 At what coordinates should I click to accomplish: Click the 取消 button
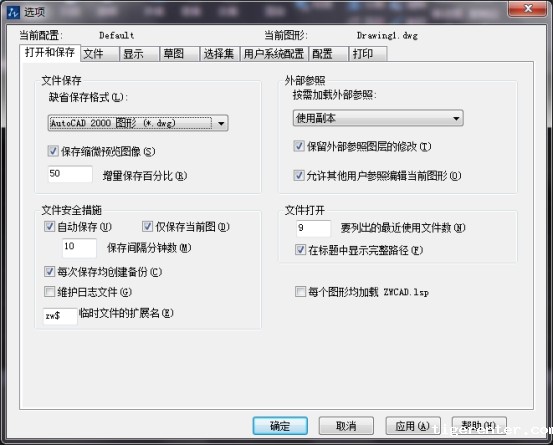click(346, 426)
